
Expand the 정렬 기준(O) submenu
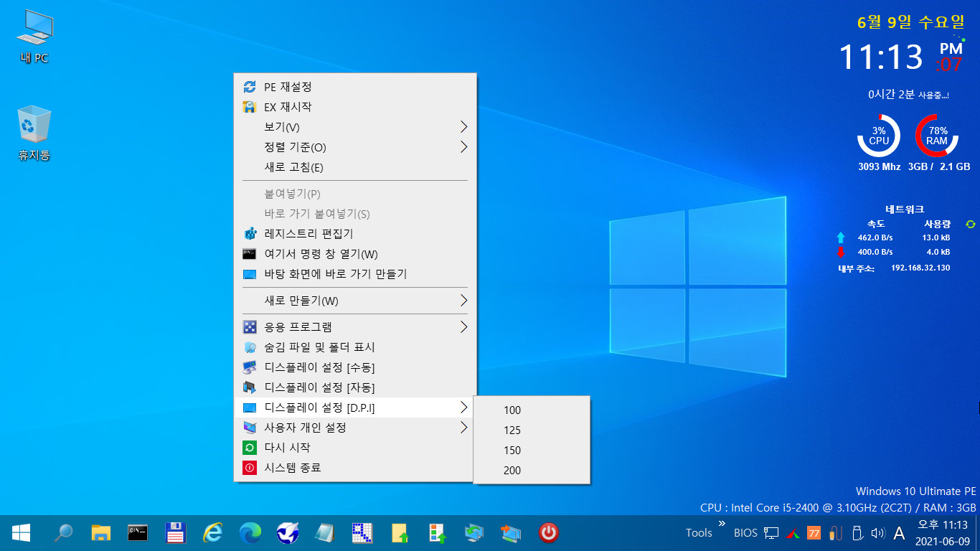pyautogui.click(x=355, y=147)
